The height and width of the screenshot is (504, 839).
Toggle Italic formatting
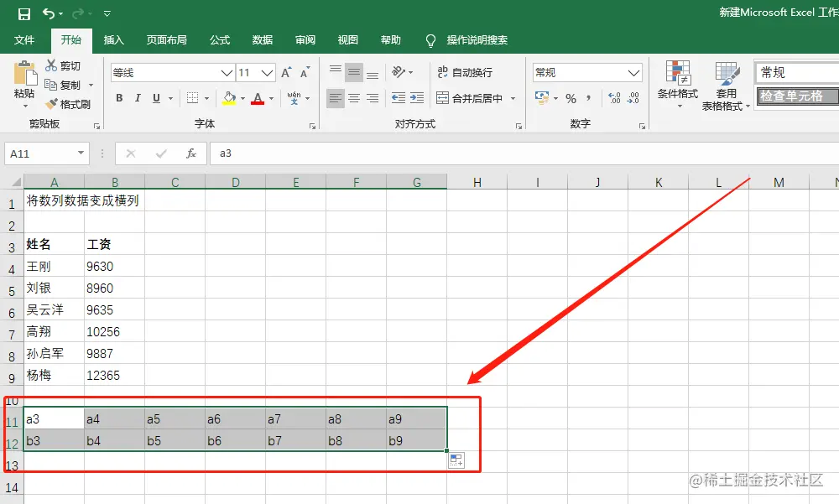pos(138,98)
